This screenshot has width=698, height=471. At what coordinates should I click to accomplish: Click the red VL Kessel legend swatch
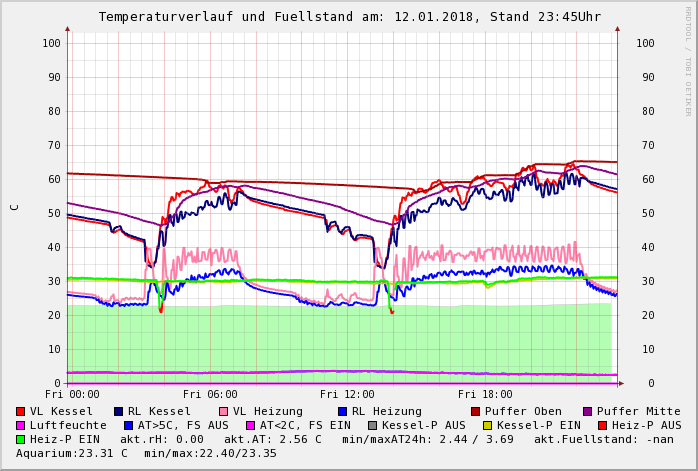(x=21, y=412)
